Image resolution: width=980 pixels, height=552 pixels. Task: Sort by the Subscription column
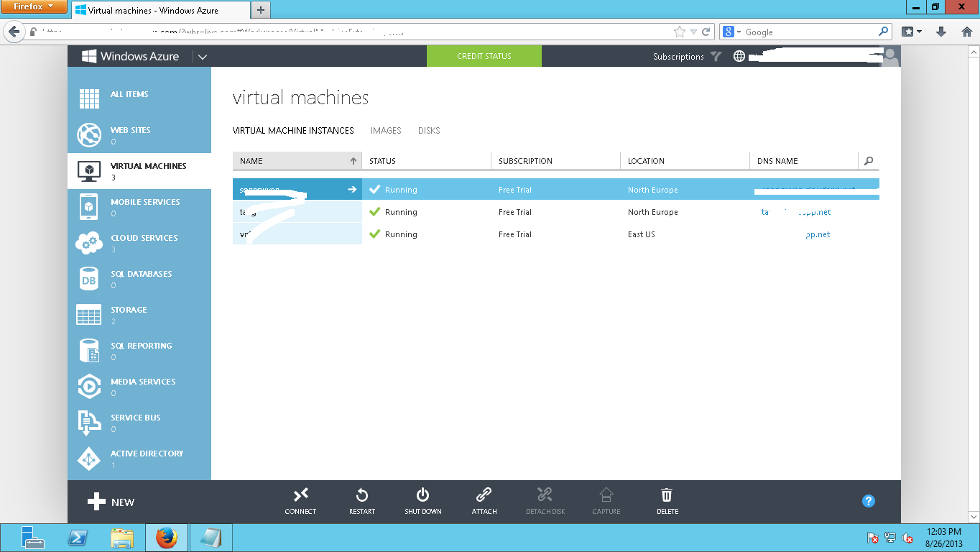556,161
